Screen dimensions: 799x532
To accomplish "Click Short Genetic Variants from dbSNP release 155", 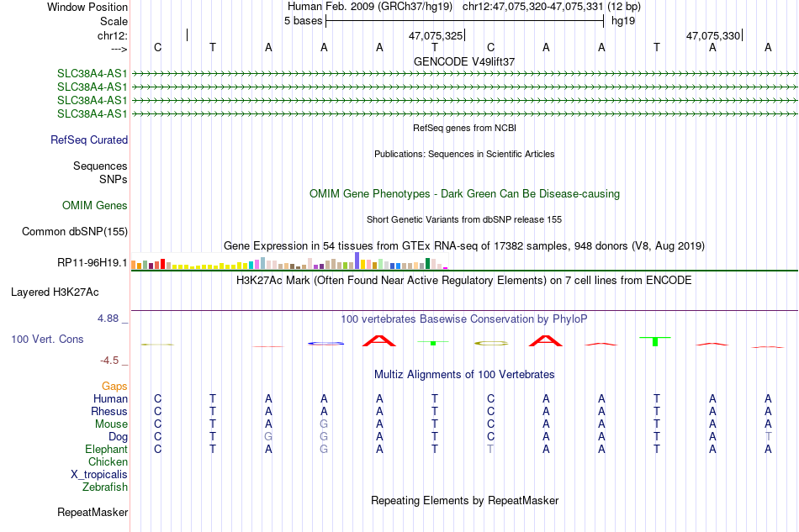I will pyautogui.click(x=464, y=220).
